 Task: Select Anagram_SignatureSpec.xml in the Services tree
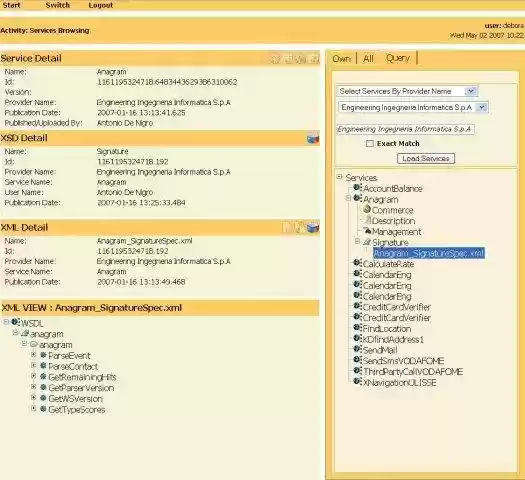pos(429,253)
